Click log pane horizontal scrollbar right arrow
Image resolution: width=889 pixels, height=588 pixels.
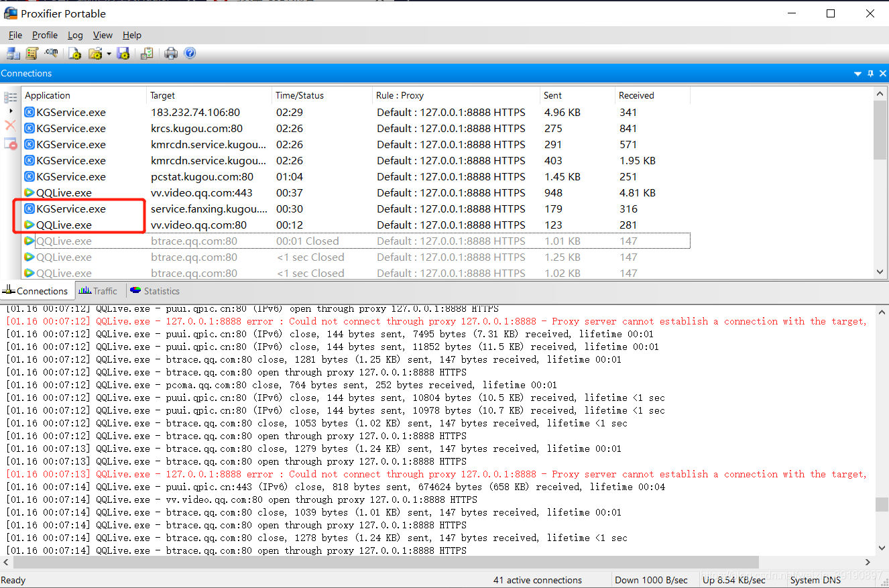coord(868,562)
